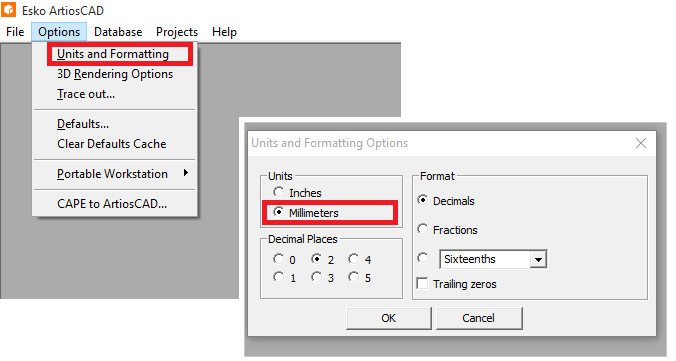Enable the Trailing zeros checkbox
The height and width of the screenshot is (361, 676).
422,284
